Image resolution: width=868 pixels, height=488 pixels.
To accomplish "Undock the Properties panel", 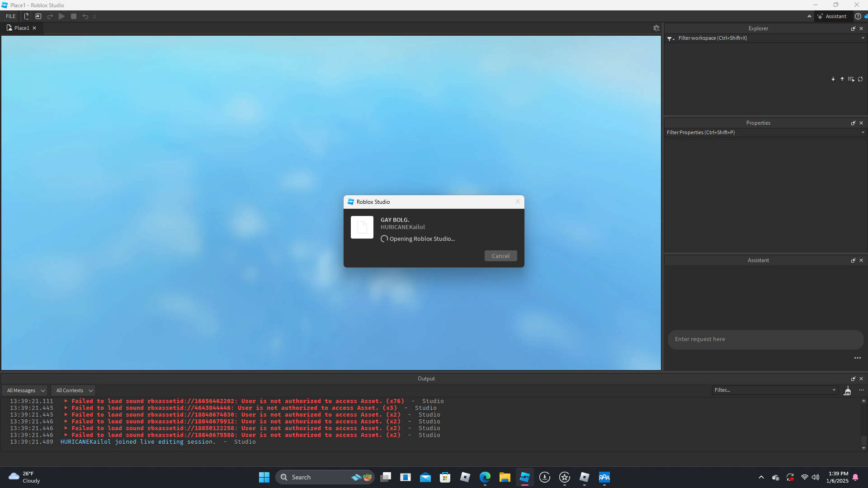I will [x=853, y=123].
